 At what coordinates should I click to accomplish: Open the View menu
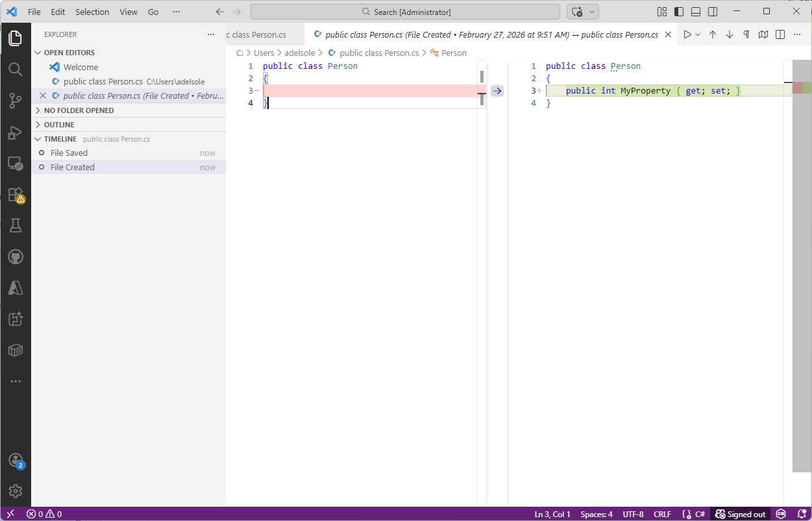pyautogui.click(x=129, y=12)
